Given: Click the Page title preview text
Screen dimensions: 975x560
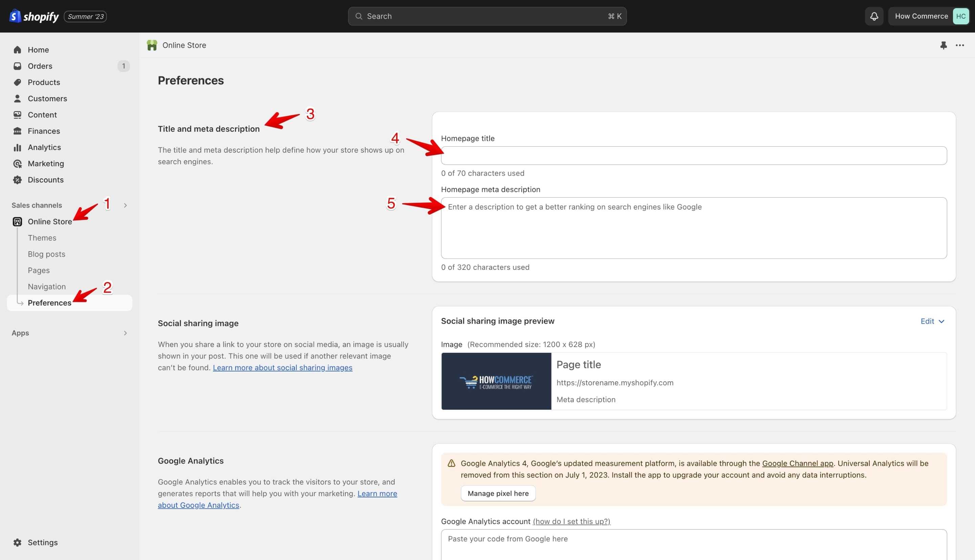Looking at the screenshot, I should click(x=579, y=364).
